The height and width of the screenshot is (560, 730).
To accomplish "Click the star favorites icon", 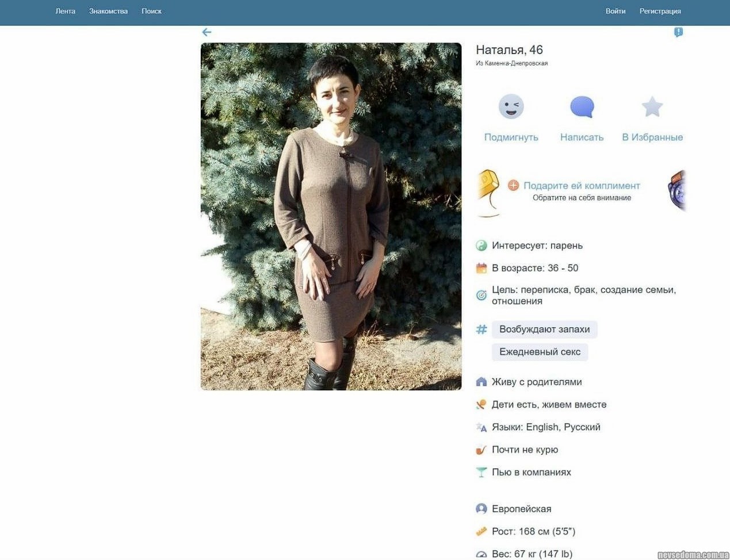I will 652,107.
